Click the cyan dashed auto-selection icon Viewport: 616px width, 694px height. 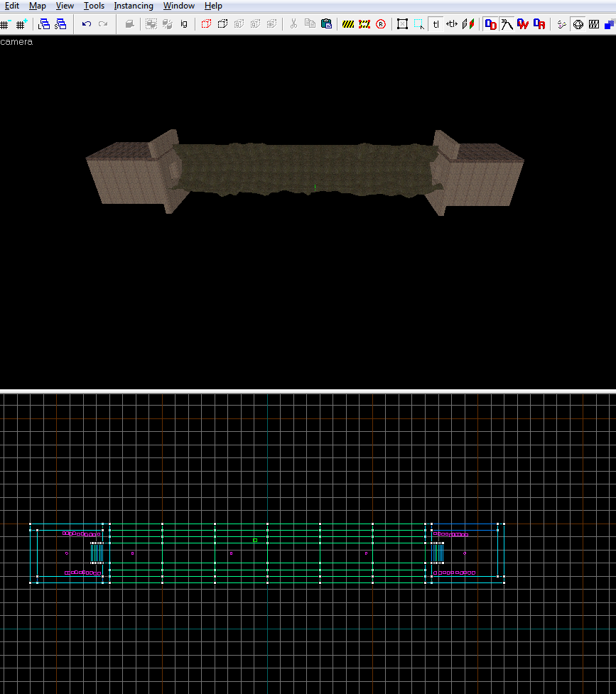(x=419, y=24)
